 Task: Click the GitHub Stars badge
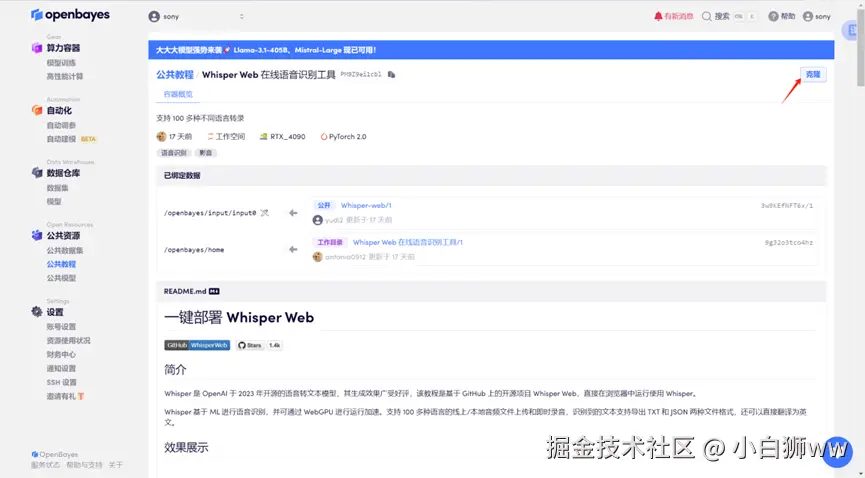pyautogui.click(x=250, y=345)
